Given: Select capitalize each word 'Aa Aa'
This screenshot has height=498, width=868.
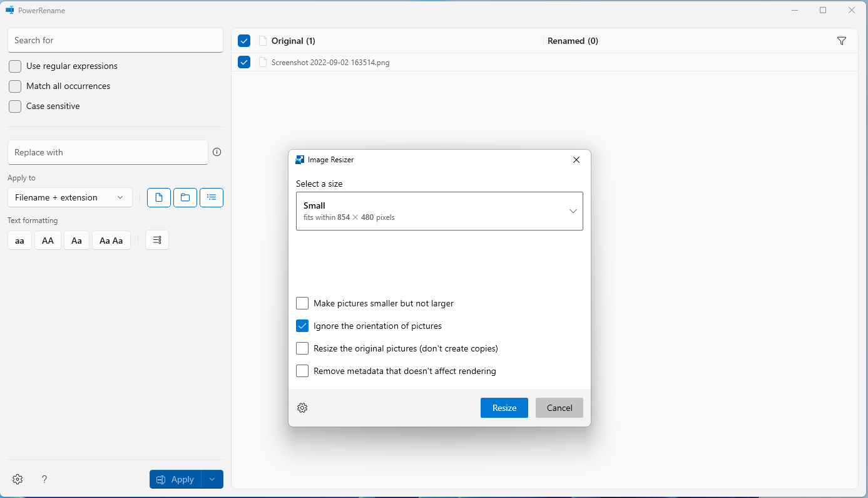Looking at the screenshot, I should [x=111, y=241].
